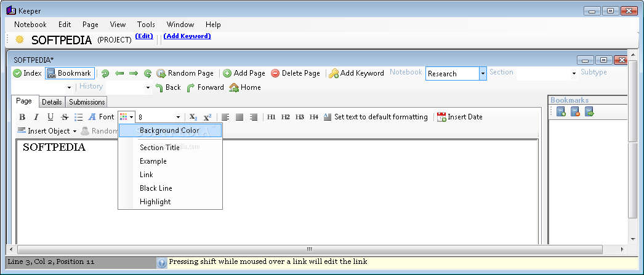This screenshot has width=644, height=275.
Task: Open the Window menu
Action: tap(180, 25)
